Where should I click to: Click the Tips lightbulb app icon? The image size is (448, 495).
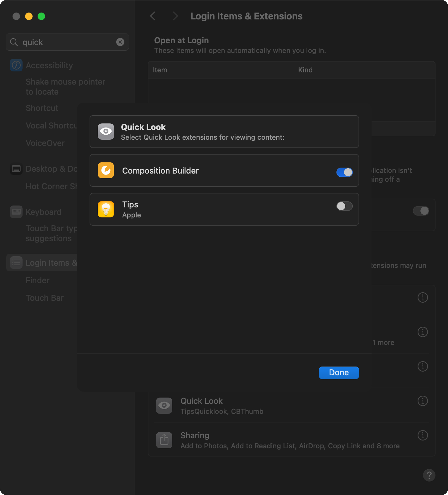click(106, 209)
